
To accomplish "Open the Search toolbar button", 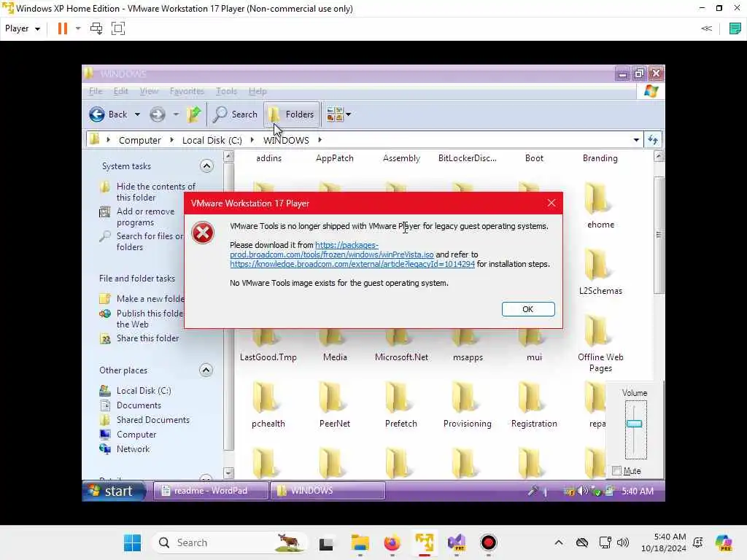I will pos(236,114).
